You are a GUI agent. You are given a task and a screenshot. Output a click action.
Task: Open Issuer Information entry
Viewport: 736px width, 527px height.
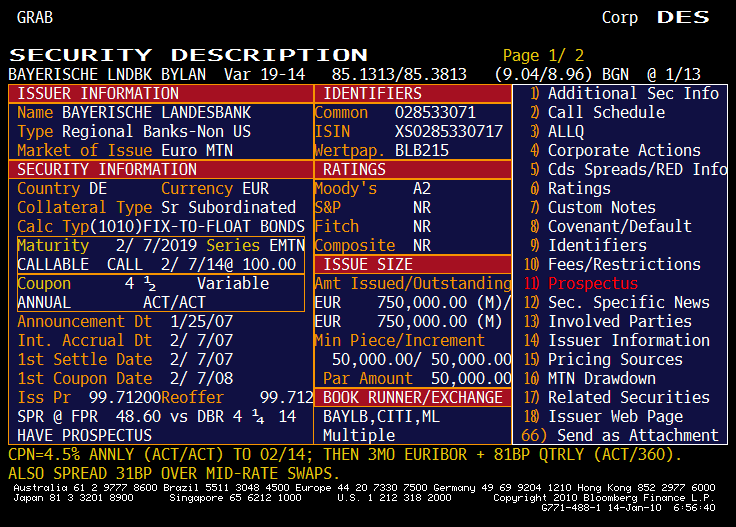point(628,340)
